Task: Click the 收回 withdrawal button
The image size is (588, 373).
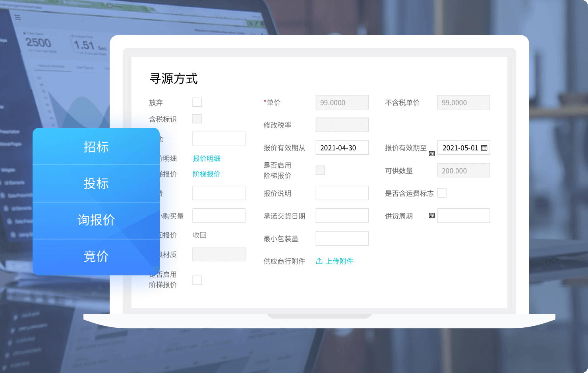Action: tap(199, 235)
